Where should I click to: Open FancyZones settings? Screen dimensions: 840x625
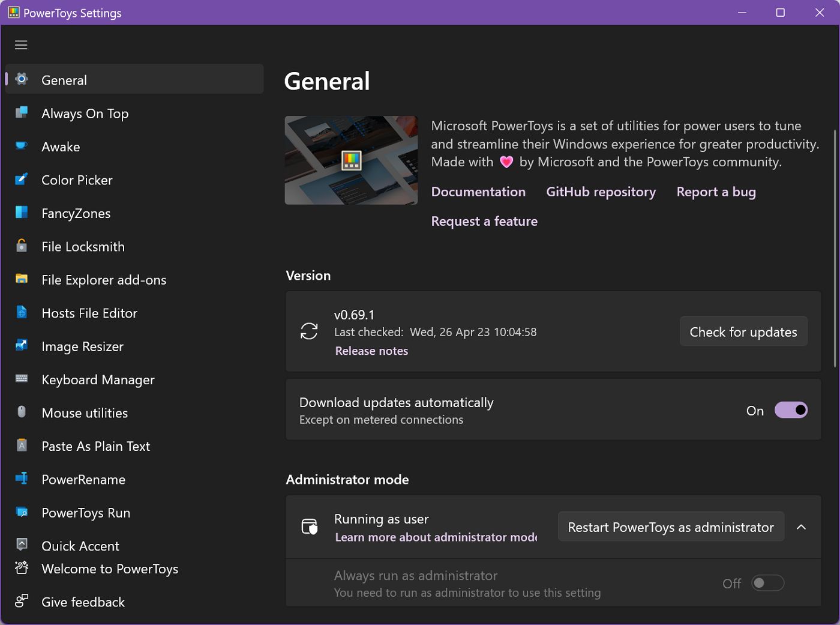click(134, 213)
